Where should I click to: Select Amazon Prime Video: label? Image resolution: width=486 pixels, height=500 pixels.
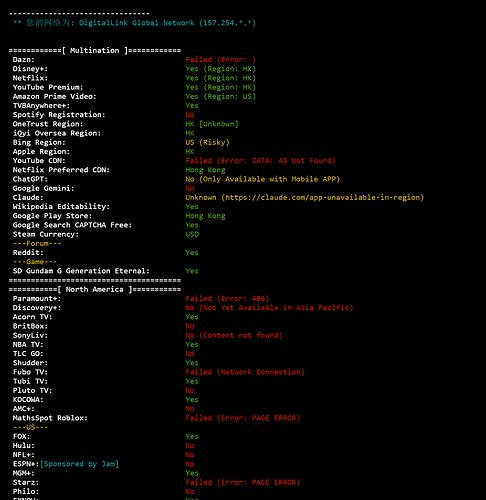click(x=55, y=96)
